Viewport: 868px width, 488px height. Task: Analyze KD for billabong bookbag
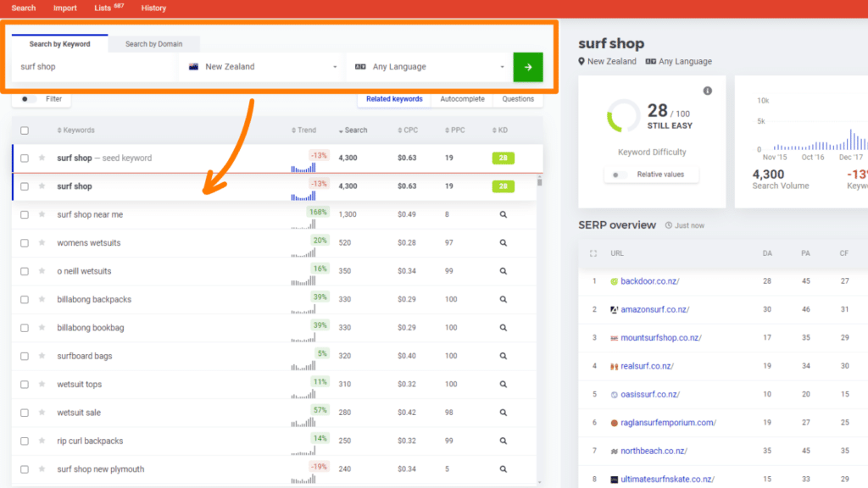504,328
